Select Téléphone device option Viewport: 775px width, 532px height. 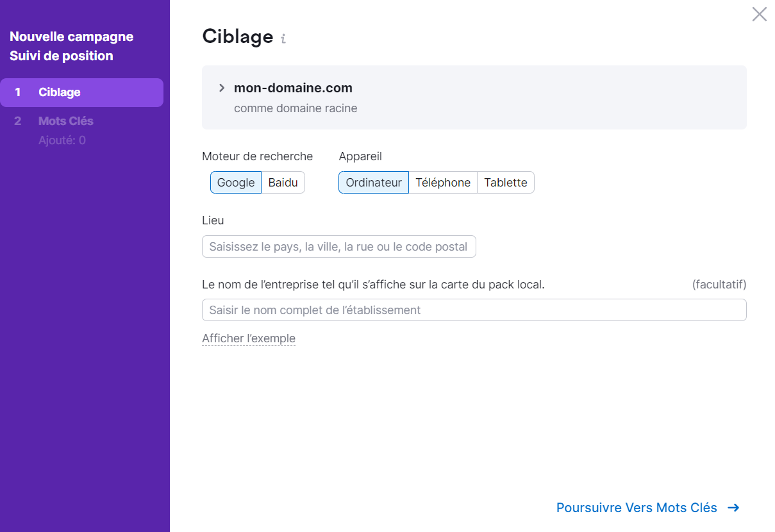pyautogui.click(x=443, y=183)
